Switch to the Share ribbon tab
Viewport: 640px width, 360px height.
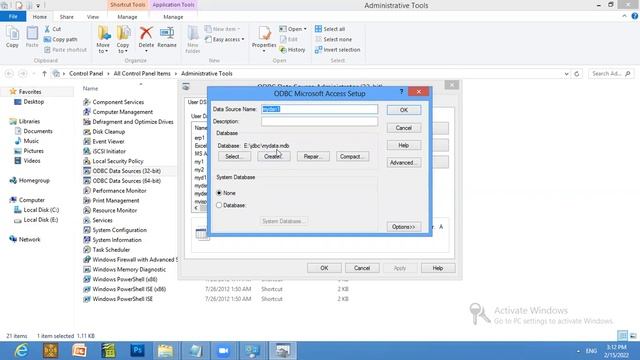click(67, 17)
